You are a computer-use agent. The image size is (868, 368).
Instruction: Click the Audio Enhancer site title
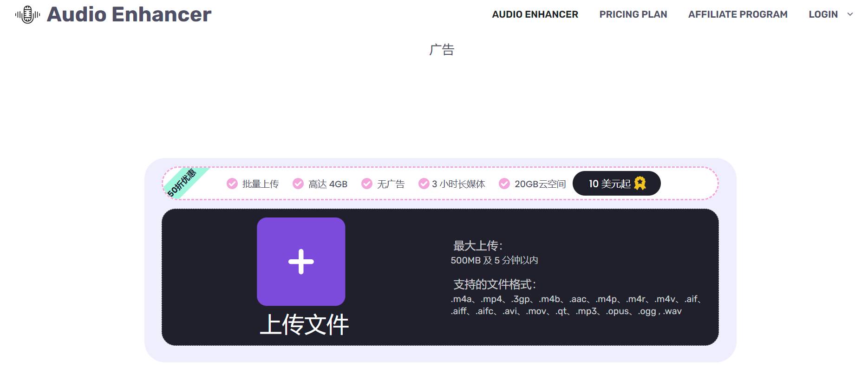pyautogui.click(x=129, y=14)
